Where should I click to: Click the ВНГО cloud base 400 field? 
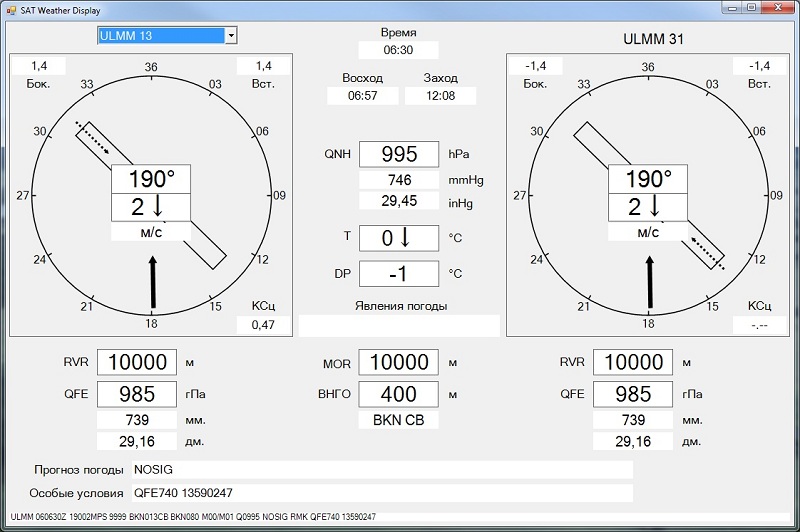click(x=398, y=394)
